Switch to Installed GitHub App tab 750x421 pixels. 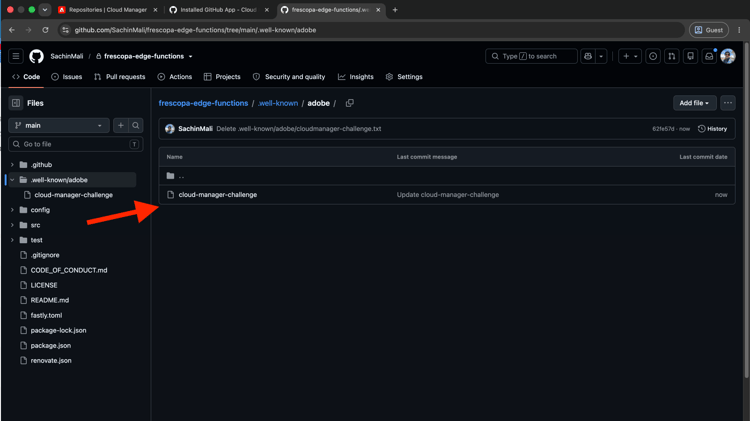[219, 10]
